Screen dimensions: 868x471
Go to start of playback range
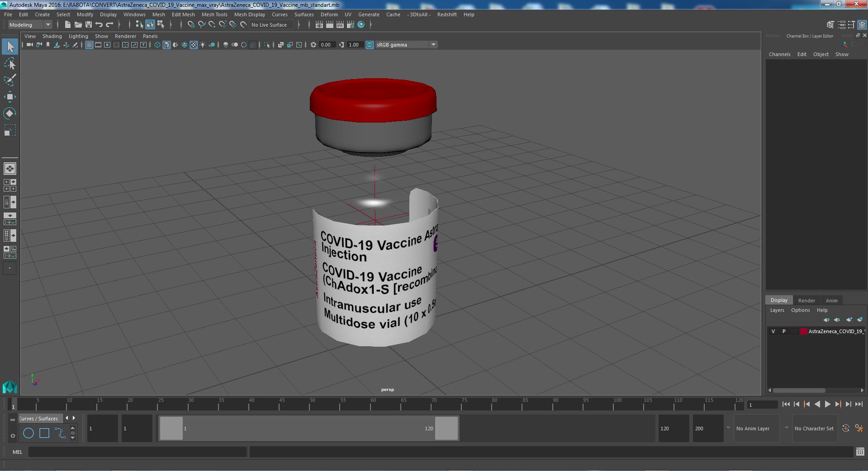[x=786, y=405]
